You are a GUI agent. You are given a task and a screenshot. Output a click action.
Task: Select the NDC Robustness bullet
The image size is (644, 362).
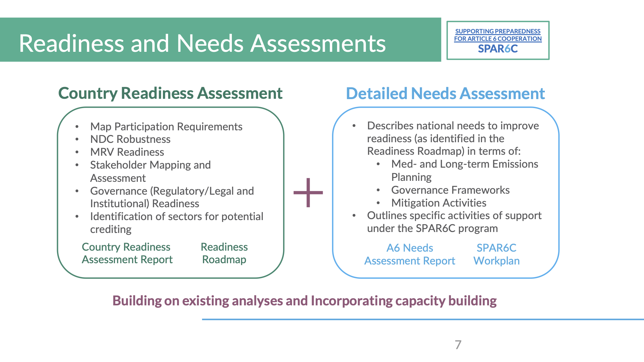130,139
